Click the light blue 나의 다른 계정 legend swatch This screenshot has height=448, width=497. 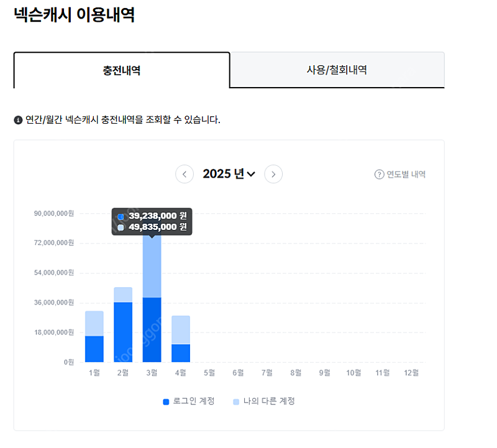click(x=236, y=402)
